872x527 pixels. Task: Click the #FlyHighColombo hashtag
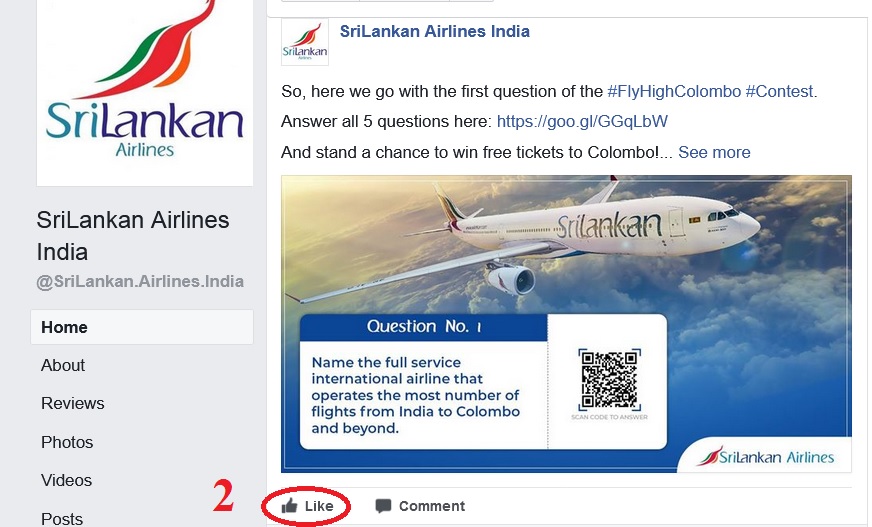click(674, 91)
